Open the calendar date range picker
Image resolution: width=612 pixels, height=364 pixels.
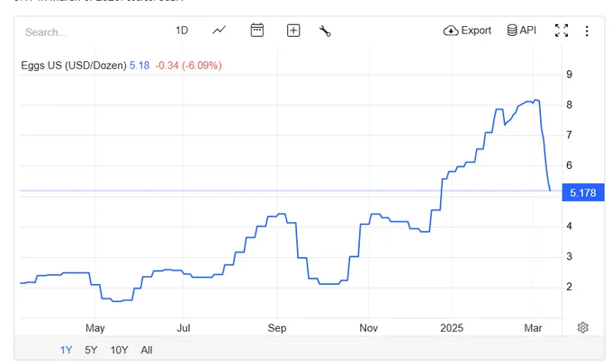point(257,31)
